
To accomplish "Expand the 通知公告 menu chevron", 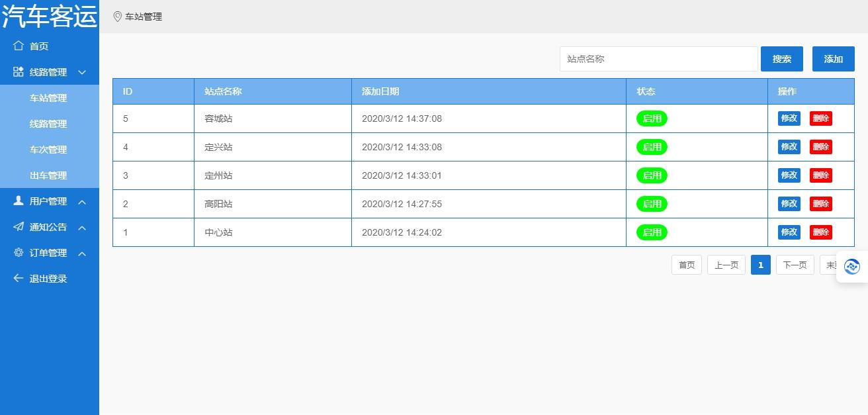I will pos(82,227).
